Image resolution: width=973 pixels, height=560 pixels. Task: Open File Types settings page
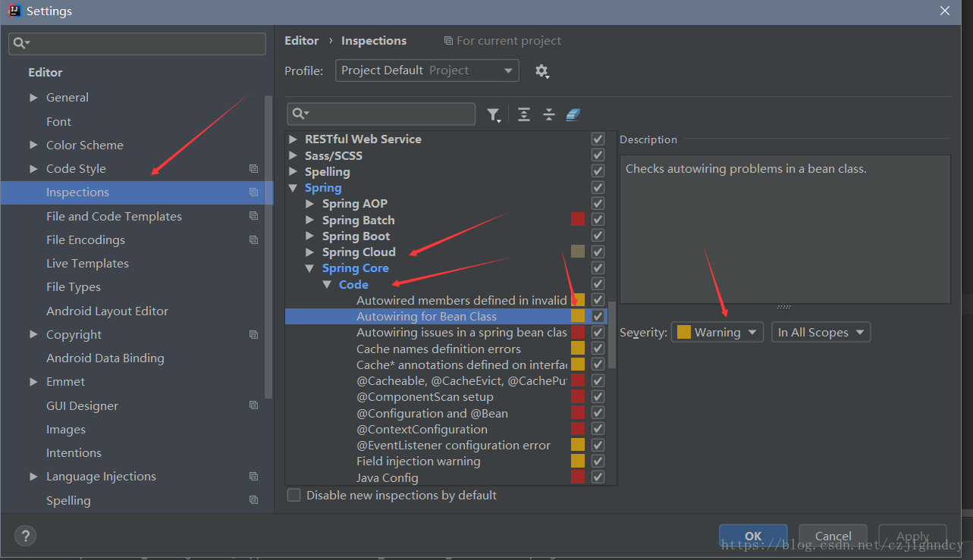click(74, 287)
